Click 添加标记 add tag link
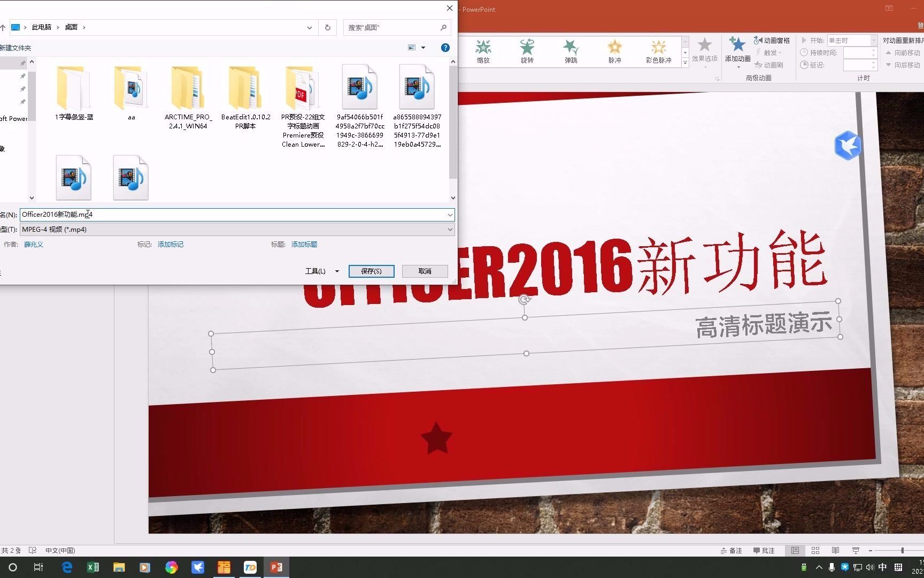The width and height of the screenshot is (924, 578). [171, 245]
